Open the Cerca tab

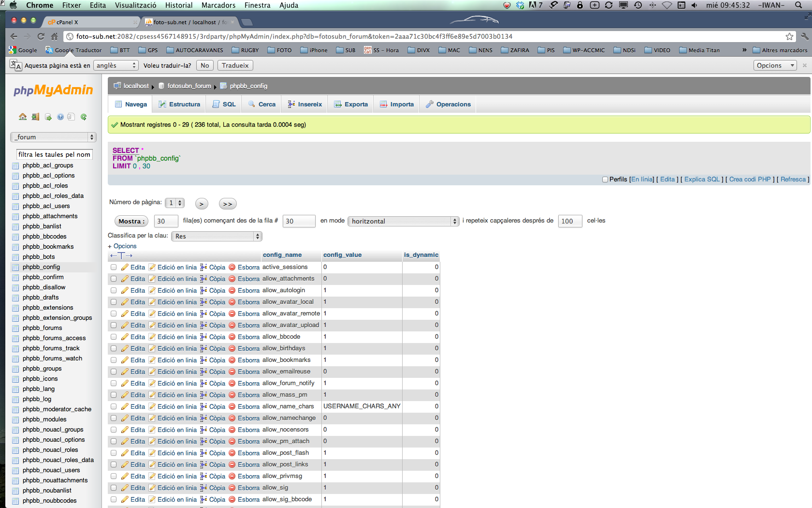pyautogui.click(x=261, y=105)
